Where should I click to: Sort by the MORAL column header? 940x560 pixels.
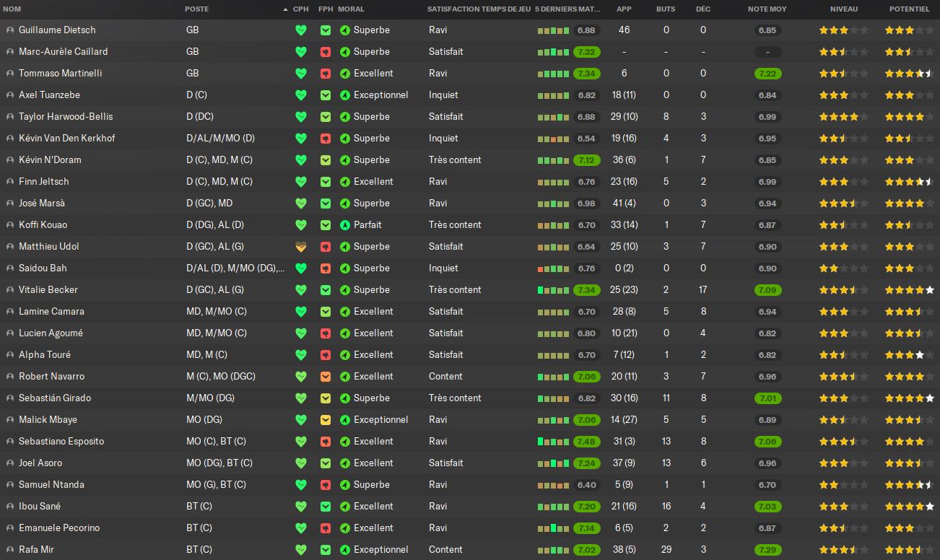(351, 9)
